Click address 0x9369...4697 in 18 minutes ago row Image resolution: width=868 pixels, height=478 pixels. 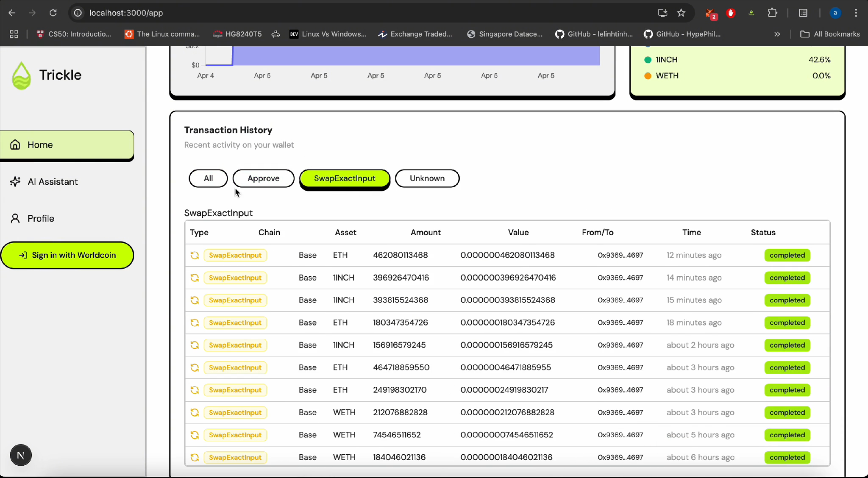click(620, 322)
